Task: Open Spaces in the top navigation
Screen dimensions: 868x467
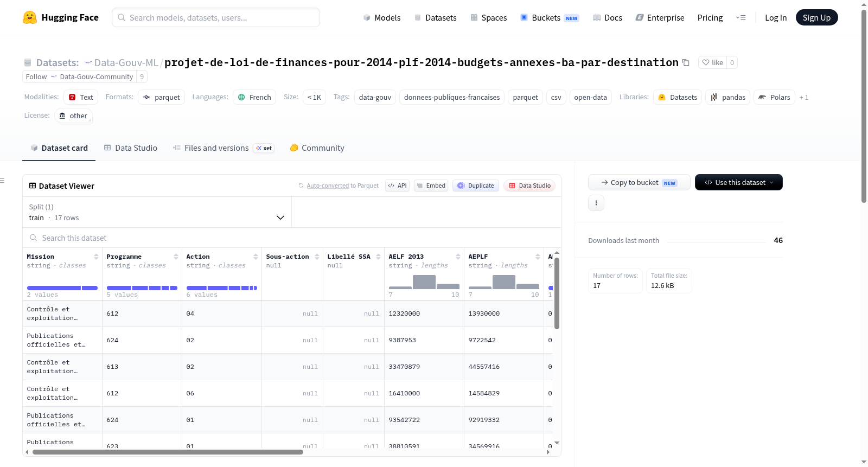Action: pos(488,17)
